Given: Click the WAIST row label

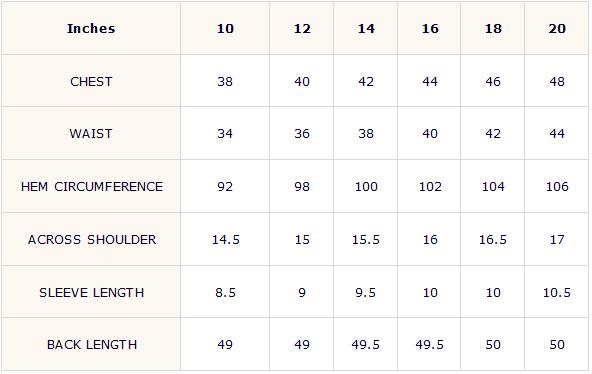Looking at the screenshot, I should [91, 134].
